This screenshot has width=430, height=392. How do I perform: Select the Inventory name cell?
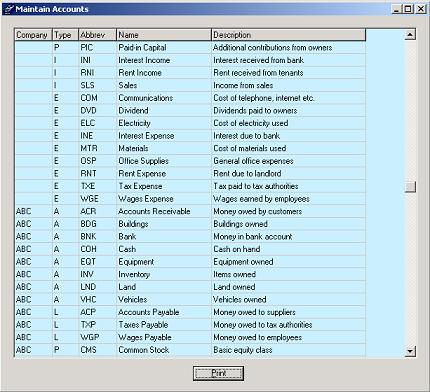pos(164,274)
